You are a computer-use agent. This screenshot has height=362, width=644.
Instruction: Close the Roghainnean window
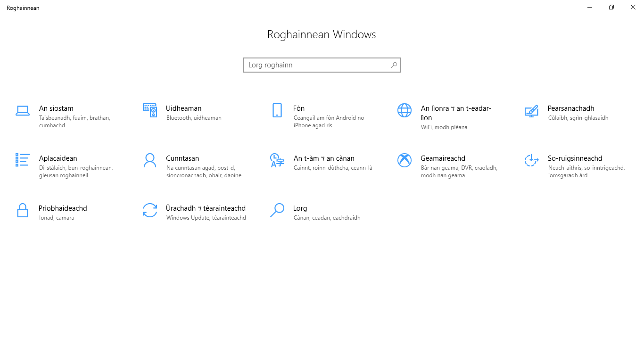coord(633,7)
